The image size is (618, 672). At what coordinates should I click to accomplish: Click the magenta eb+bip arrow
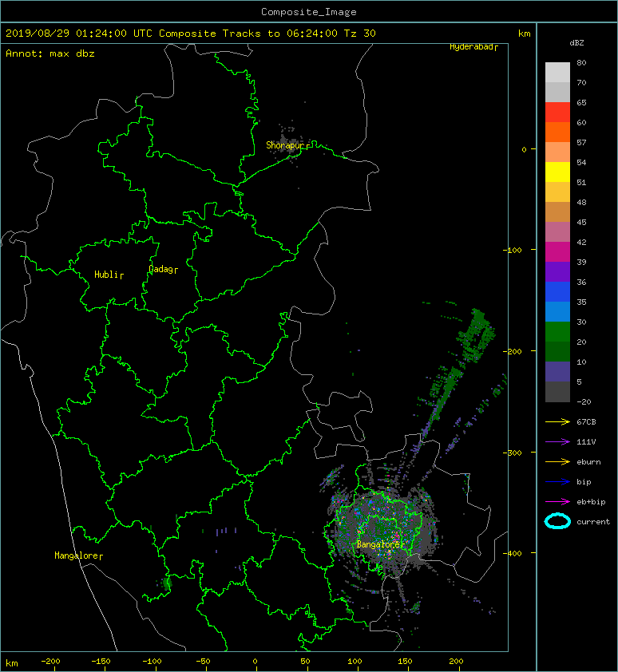pos(557,502)
